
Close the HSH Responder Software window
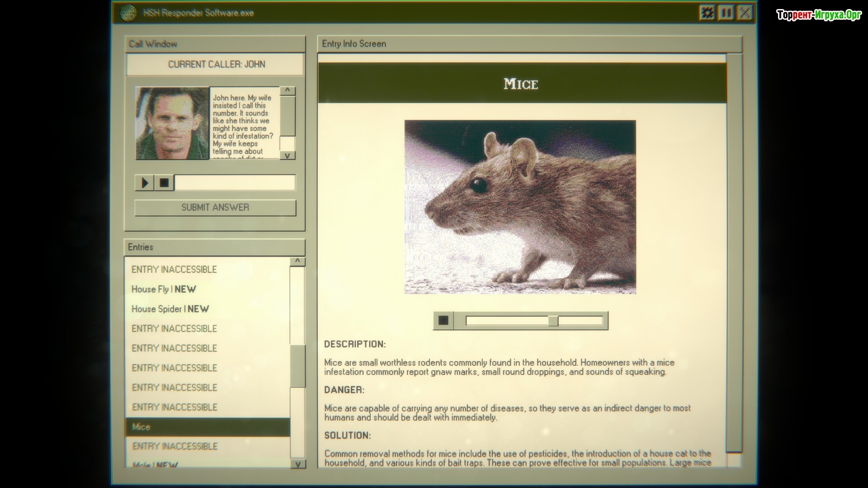tap(745, 13)
